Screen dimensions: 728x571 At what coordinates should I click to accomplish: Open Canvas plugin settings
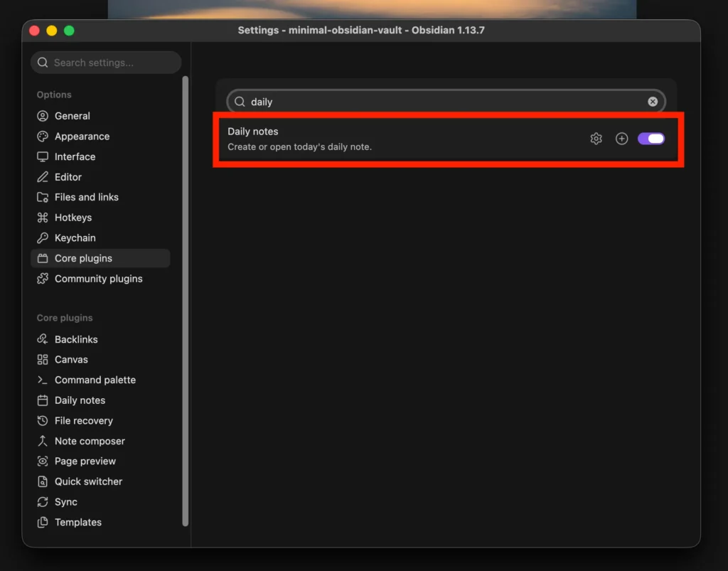click(x=100, y=360)
